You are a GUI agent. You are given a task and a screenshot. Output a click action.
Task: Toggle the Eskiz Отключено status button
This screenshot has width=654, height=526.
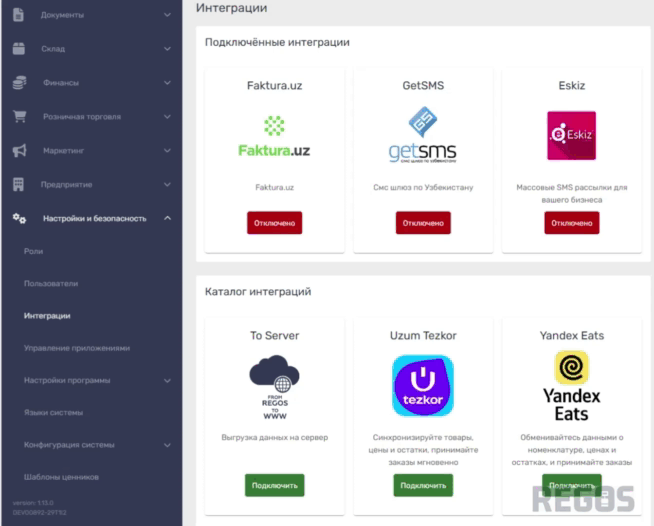pyautogui.click(x=571, y=223)
